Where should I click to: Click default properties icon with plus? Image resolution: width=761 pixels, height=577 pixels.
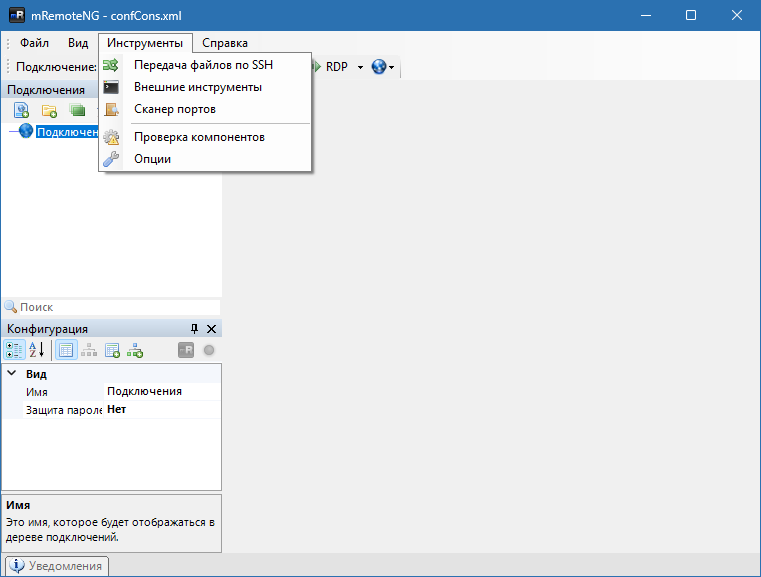tap(113, 350)
